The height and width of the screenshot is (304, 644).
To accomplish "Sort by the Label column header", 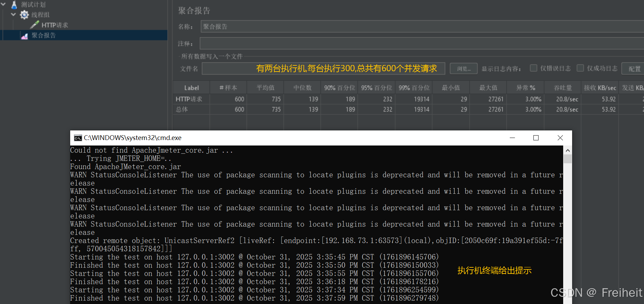I will (191, 88).
